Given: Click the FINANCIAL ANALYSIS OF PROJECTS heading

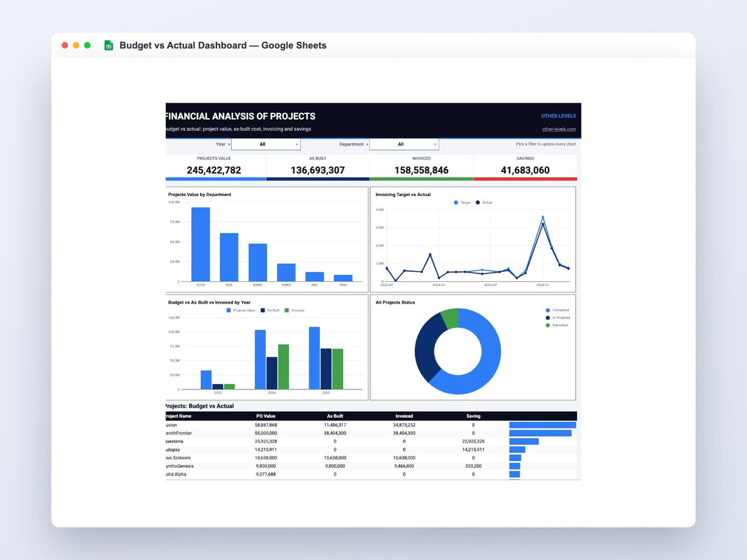Looking at the screenshot, I should [x=241, y=116].
